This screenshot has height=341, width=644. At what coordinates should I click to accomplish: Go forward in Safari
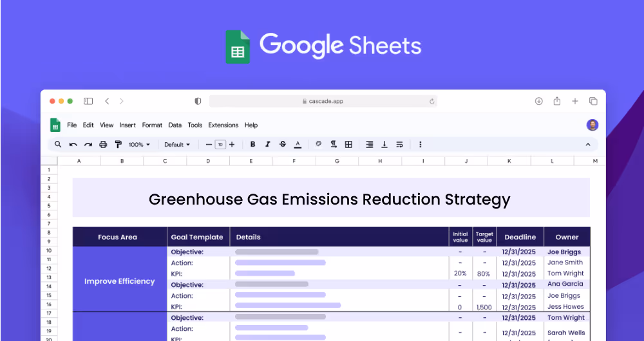pyautogui.click(x=122, y=102)
